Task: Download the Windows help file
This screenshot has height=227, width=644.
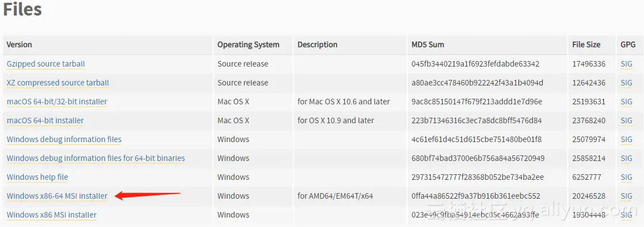Action: click(x=37, y=177)
